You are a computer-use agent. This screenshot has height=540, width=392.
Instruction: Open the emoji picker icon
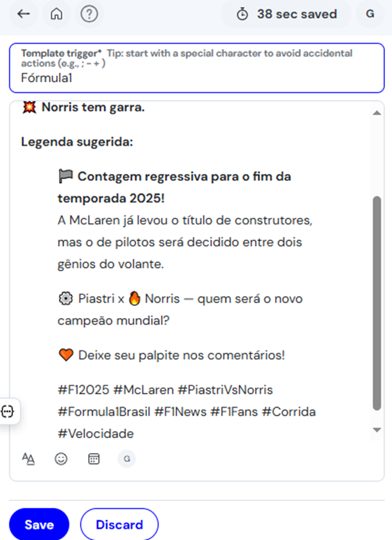point(61,459)
